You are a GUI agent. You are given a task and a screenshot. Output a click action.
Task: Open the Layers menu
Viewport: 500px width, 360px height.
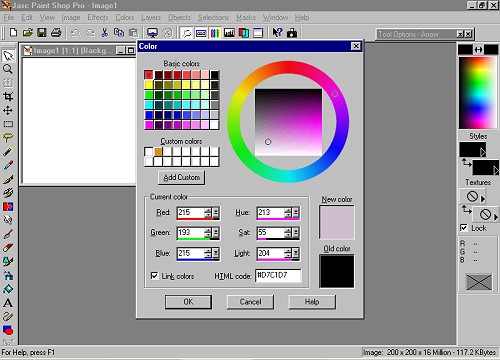pyautogui.click(x=151, y=17)
